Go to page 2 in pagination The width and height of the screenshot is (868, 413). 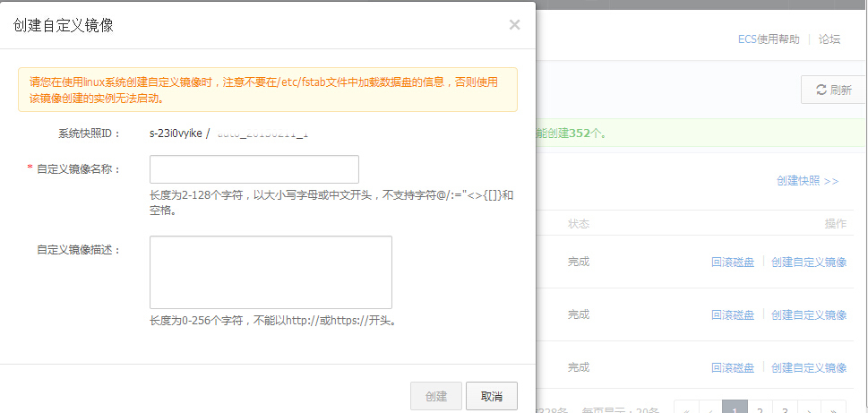point(760,408)
